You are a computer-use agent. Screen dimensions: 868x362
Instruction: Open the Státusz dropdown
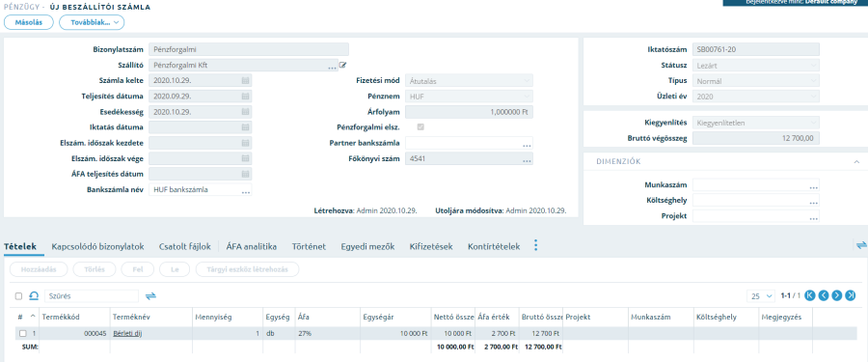click(756, 65)
